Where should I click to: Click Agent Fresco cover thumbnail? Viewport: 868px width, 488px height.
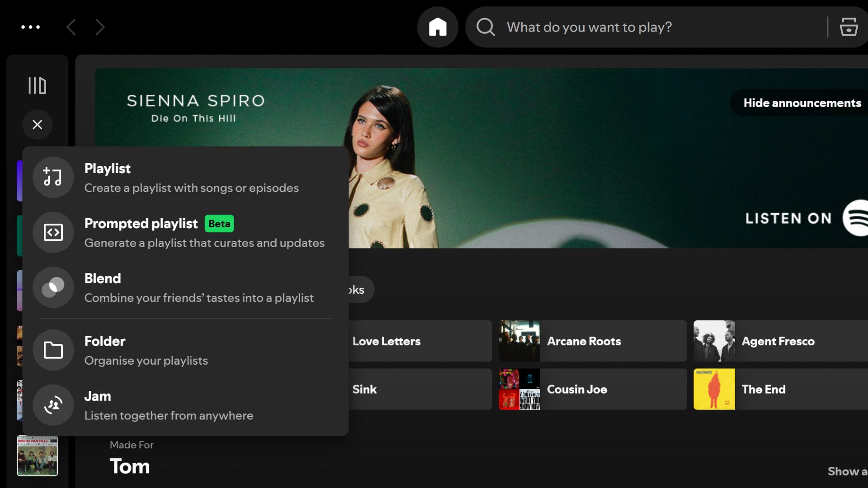(x=714, y=341)
